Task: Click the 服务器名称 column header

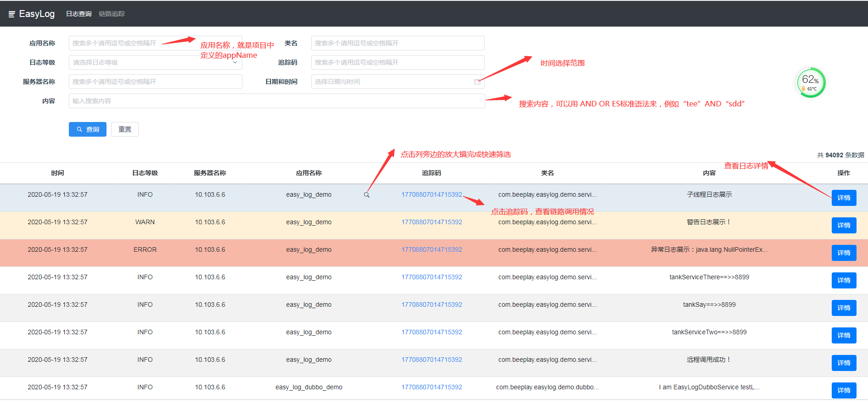Action: pos(210,173)
